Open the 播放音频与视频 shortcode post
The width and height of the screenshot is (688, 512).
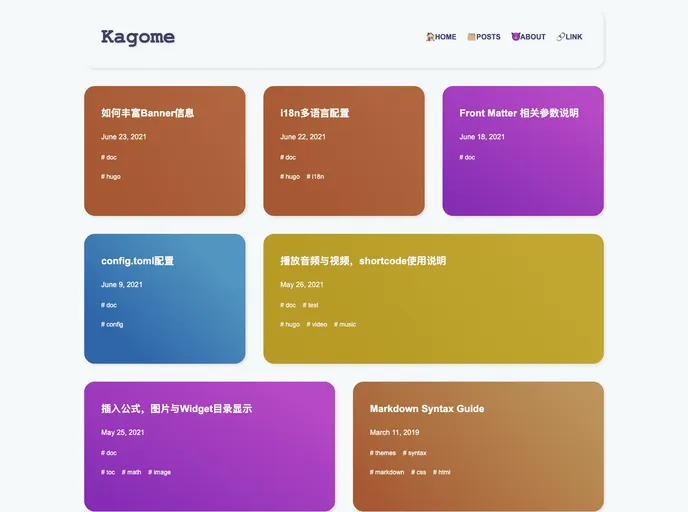tap(363, 261)
